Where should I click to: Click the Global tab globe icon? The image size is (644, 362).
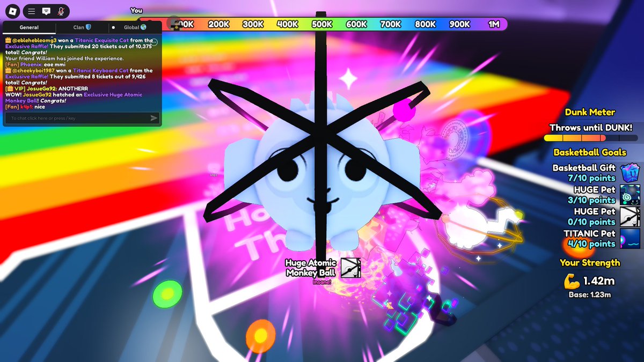[x=143, y=27]
